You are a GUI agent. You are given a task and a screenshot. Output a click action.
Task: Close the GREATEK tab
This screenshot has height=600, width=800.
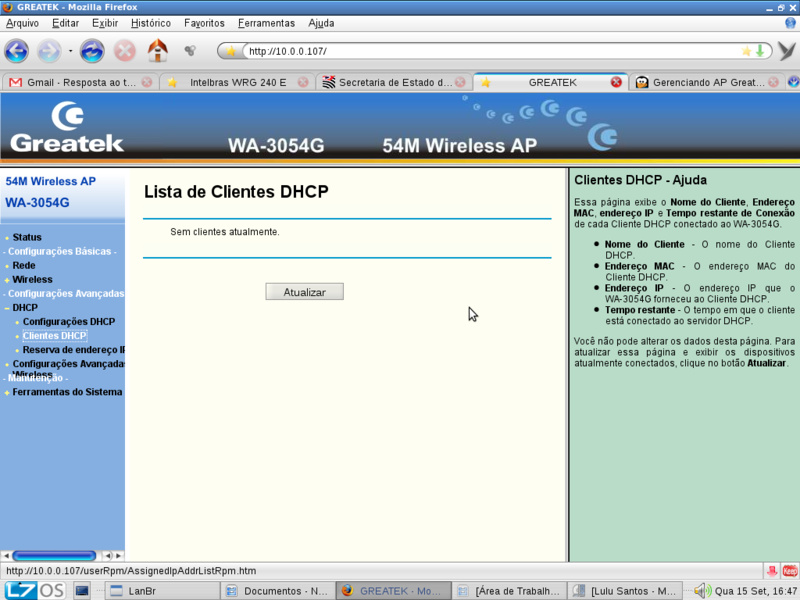616,82
